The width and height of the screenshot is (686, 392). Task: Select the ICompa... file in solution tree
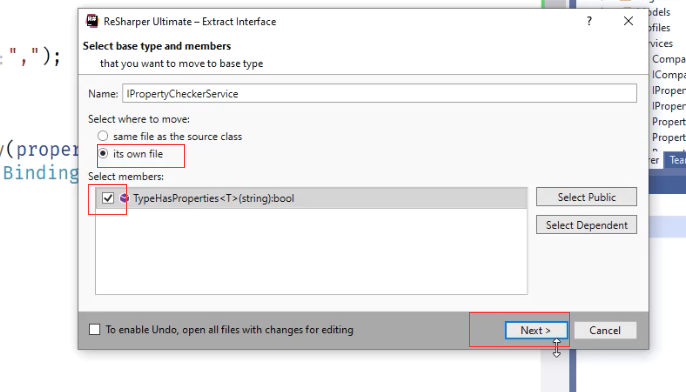click(668, 75)
